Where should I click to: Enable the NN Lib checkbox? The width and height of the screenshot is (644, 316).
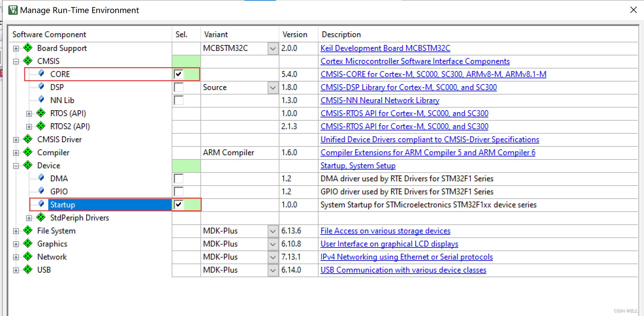[x=179, y=100]
